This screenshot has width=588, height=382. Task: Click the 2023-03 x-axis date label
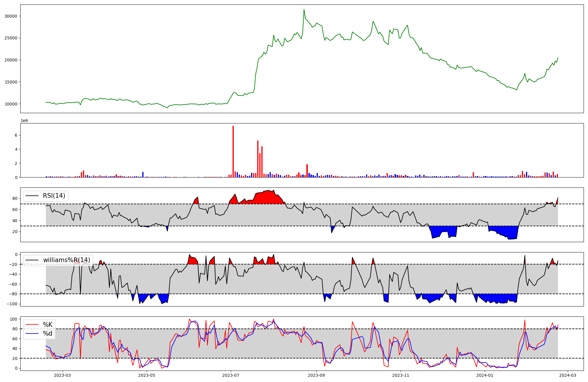(62, 375)
